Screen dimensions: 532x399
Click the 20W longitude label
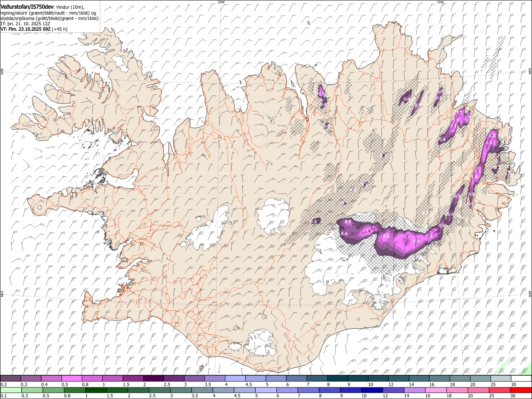pos(221,2)
